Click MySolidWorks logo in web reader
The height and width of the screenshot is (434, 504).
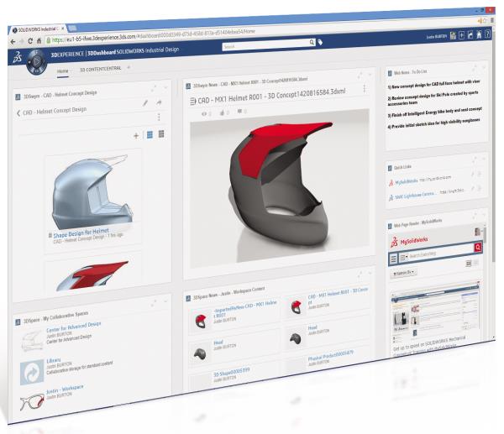(410, 241)
